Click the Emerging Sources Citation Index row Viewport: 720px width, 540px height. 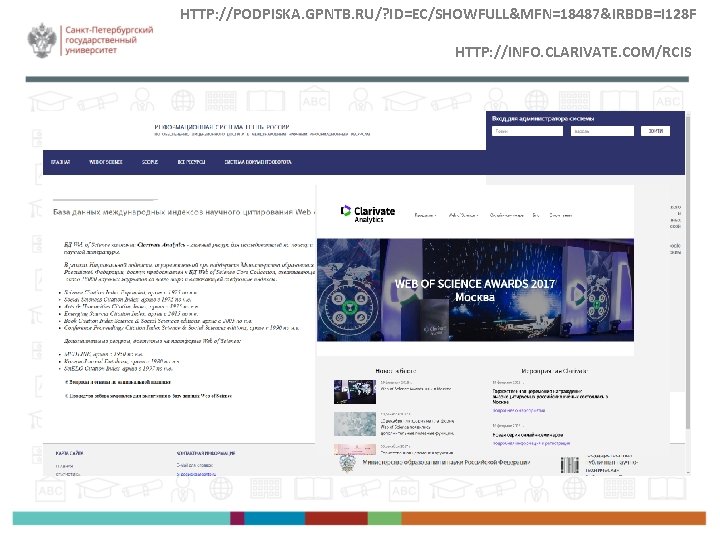131,314
